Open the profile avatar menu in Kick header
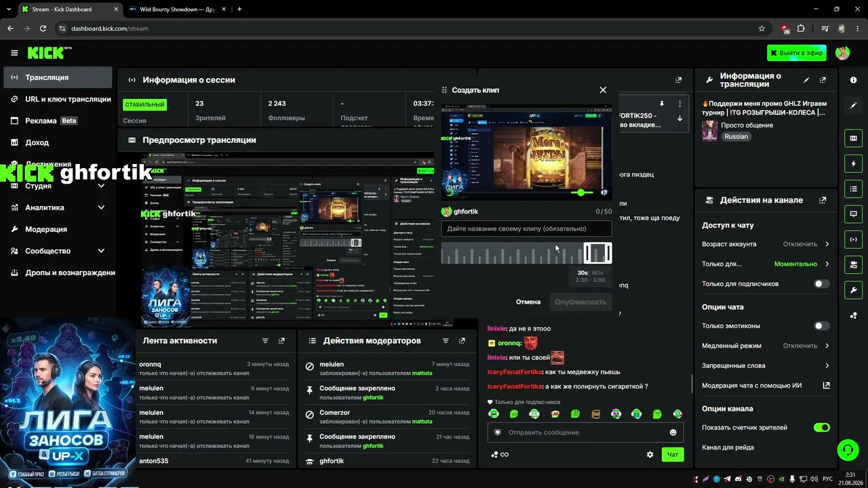Screen dimensions: 868x488 coord(843,53)
